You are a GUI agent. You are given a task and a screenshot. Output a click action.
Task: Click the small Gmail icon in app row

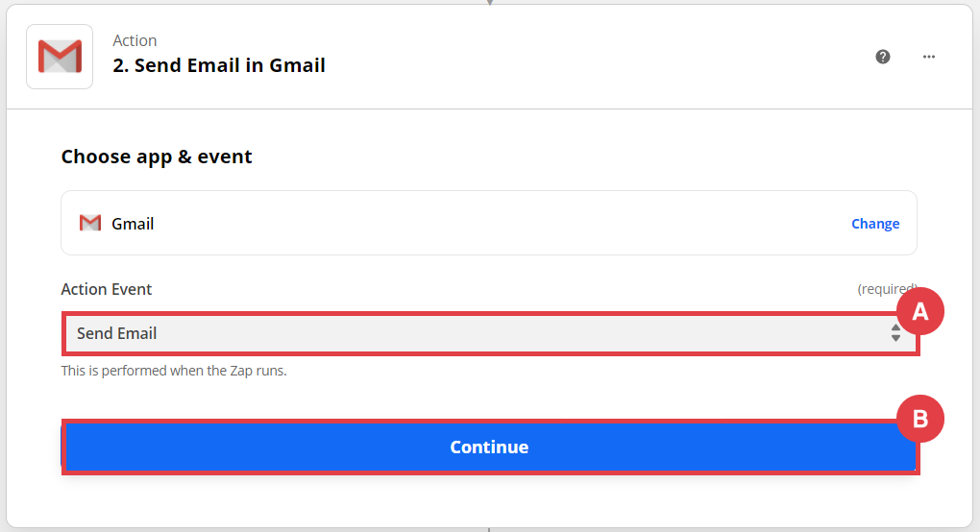tap(90, 224)
